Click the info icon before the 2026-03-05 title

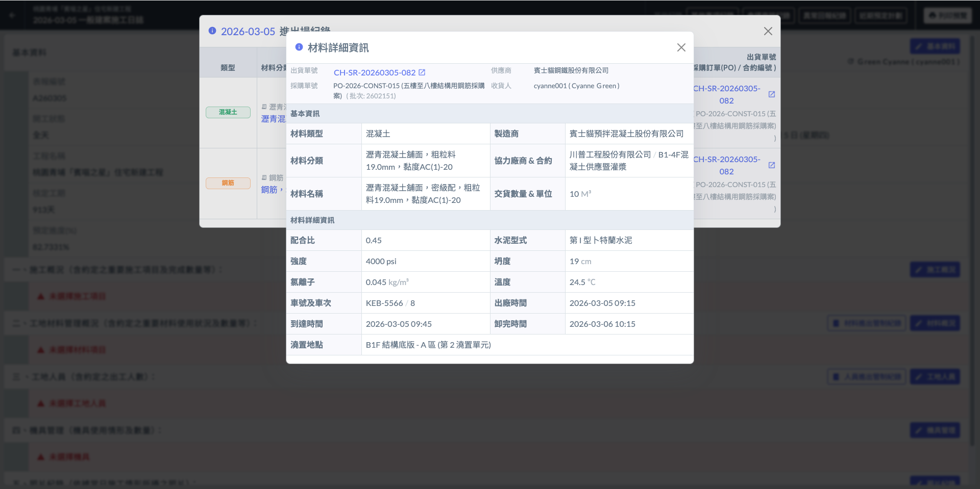(x=212, y=31)
